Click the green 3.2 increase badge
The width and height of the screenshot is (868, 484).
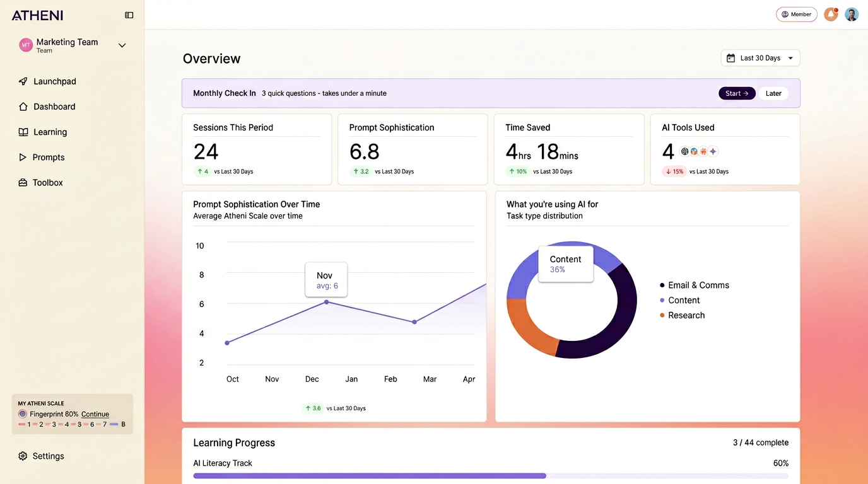click(x=360, y=171)
